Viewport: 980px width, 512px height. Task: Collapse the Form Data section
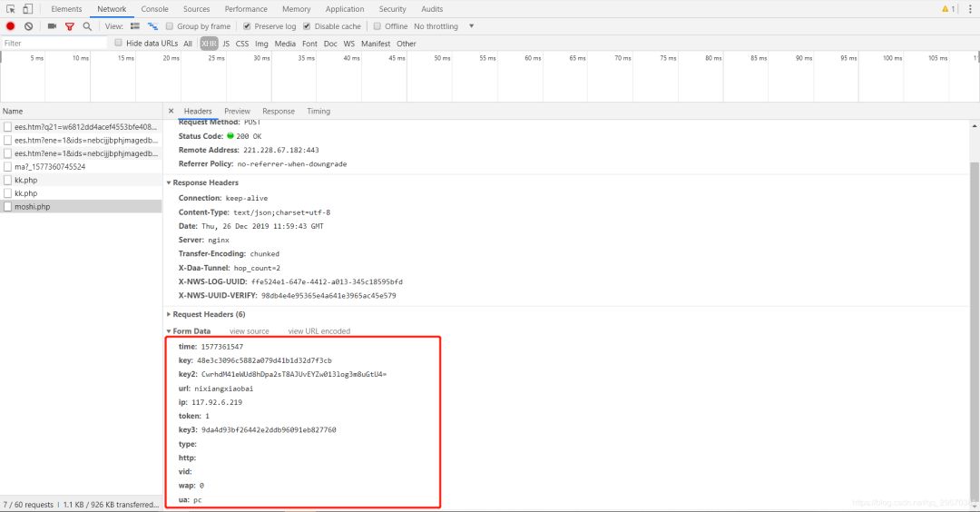[191, 331]
